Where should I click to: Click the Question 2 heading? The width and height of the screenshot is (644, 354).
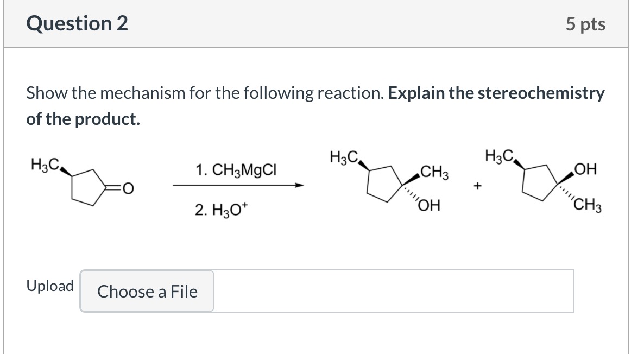click(x=78, y=23)
